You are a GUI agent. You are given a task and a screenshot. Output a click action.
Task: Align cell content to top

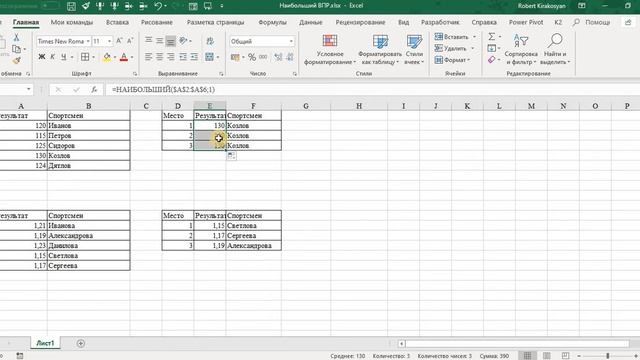coord(149,40)
